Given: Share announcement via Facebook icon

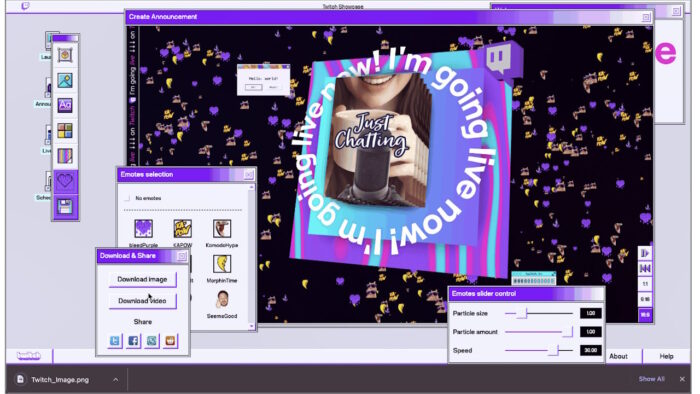Looking at the screenshot, I should click(x=133, y=341).
